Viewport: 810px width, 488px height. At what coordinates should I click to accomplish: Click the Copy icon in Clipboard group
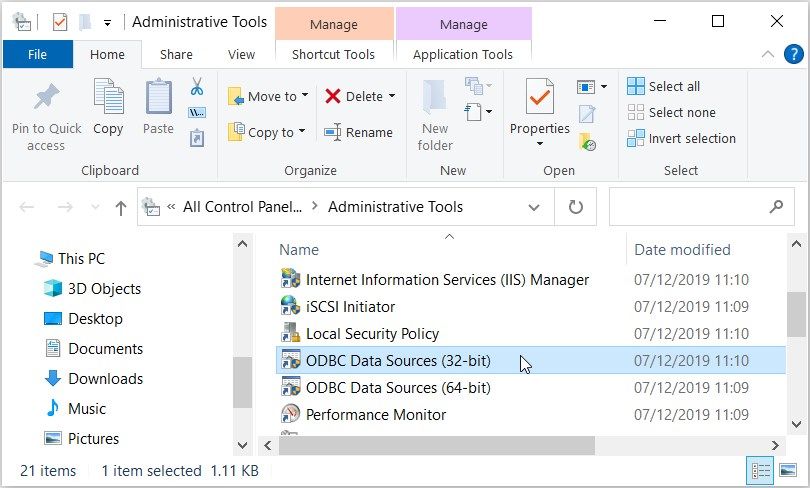[x=108, y=98]
